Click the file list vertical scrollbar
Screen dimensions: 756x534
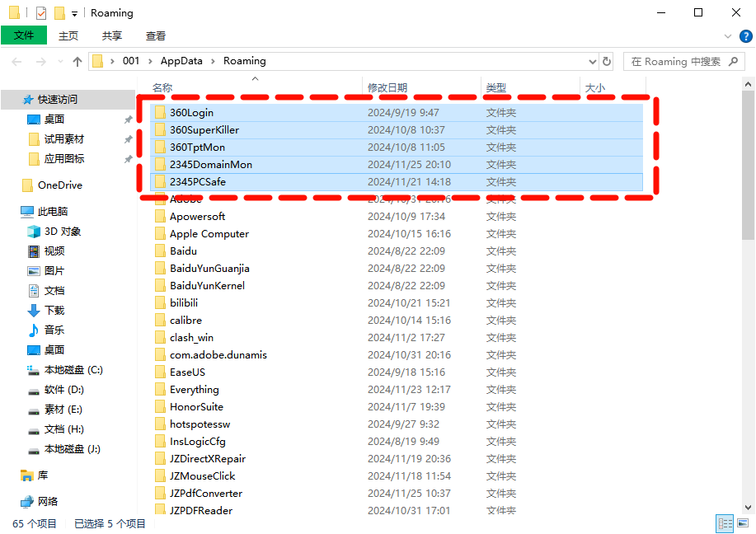pos(748,166)
